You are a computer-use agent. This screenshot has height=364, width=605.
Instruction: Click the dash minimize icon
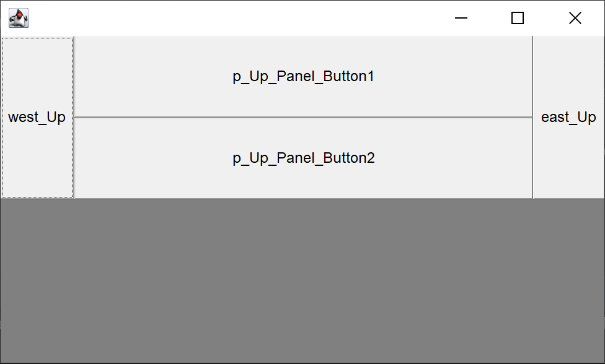(x=461, y=19)
